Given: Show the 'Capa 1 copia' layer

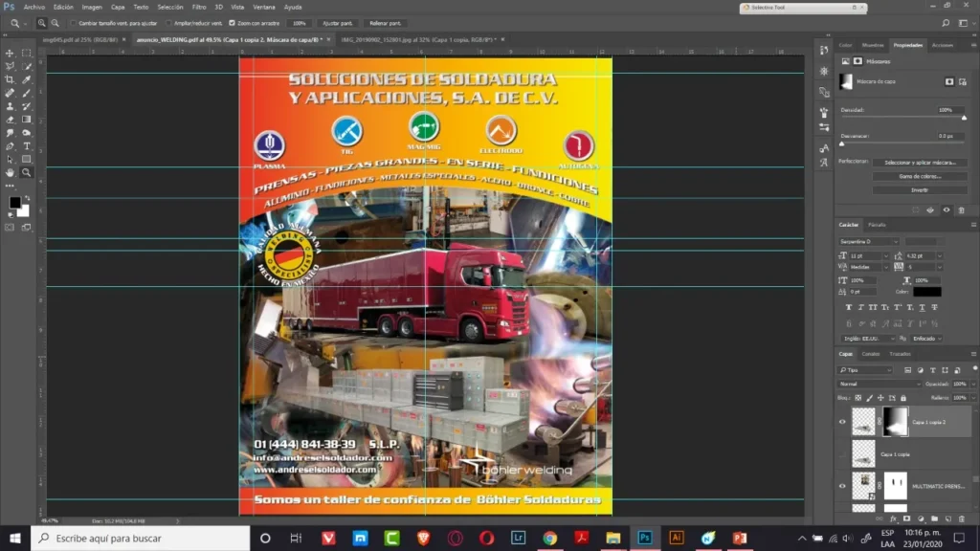Looking at the screenshot, I should click(x=842, y=454).
